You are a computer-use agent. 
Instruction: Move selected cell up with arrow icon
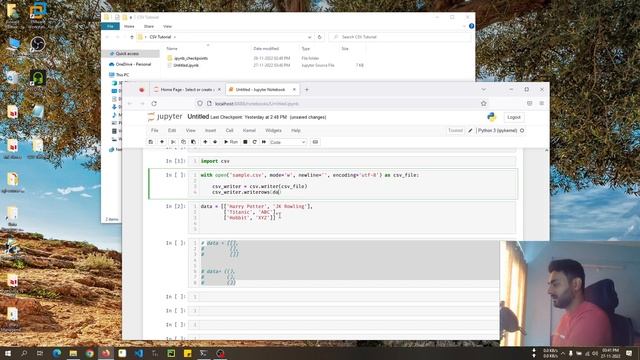click(205, 142)
